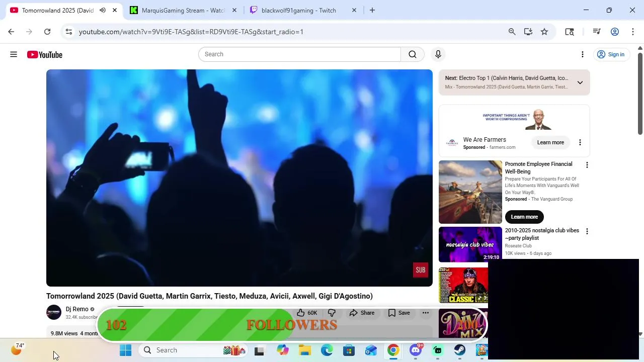
Task: Open the YouTube guide hamburger menu
Action: pos(14,54)
